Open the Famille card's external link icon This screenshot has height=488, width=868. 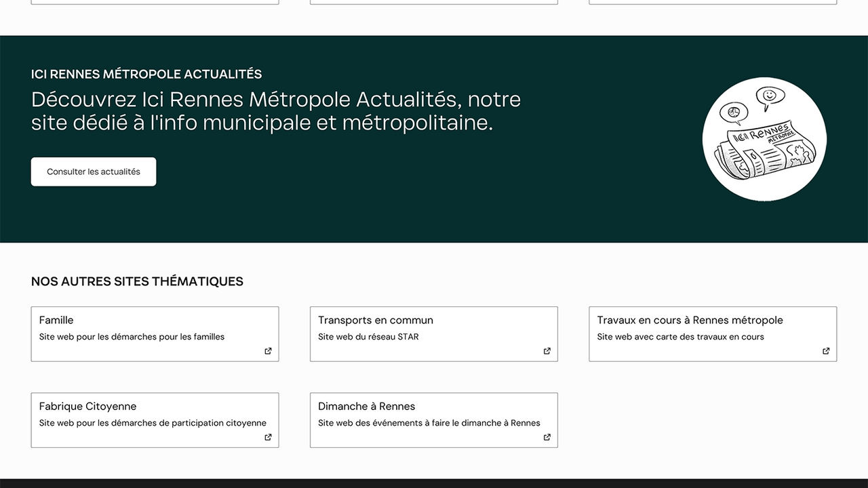coord(268,351)
